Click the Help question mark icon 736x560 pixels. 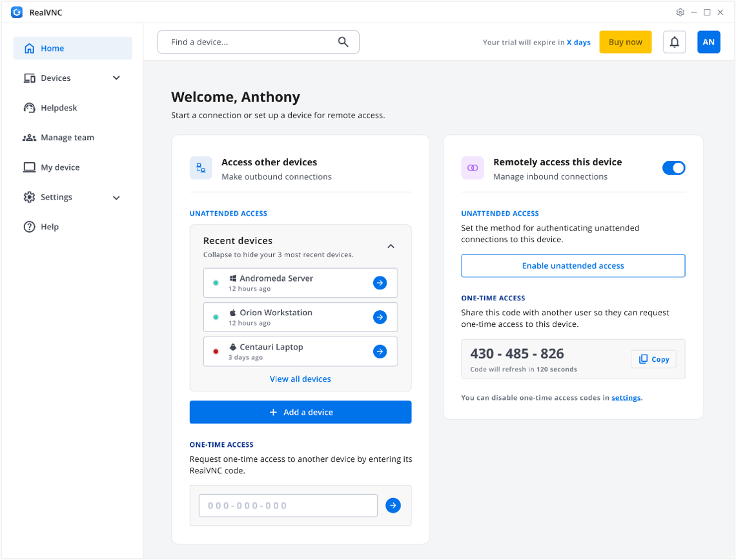(x=30, y=227)
